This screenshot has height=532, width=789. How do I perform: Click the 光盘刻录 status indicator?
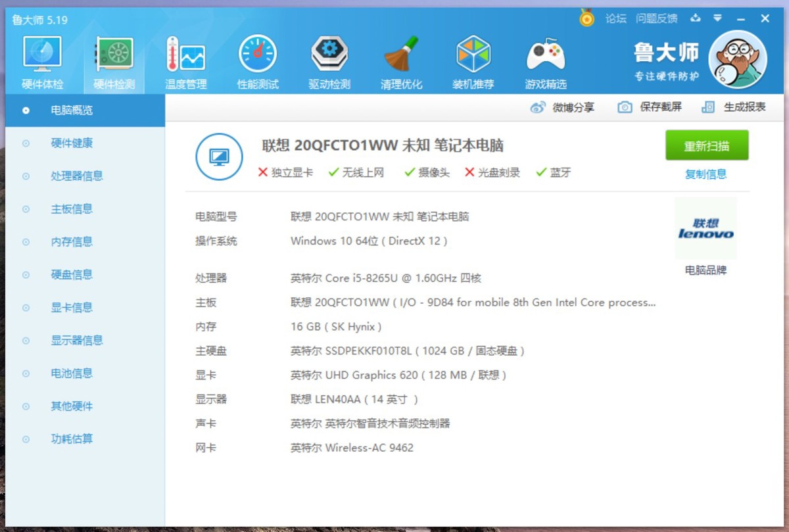(x=492, y=173)
